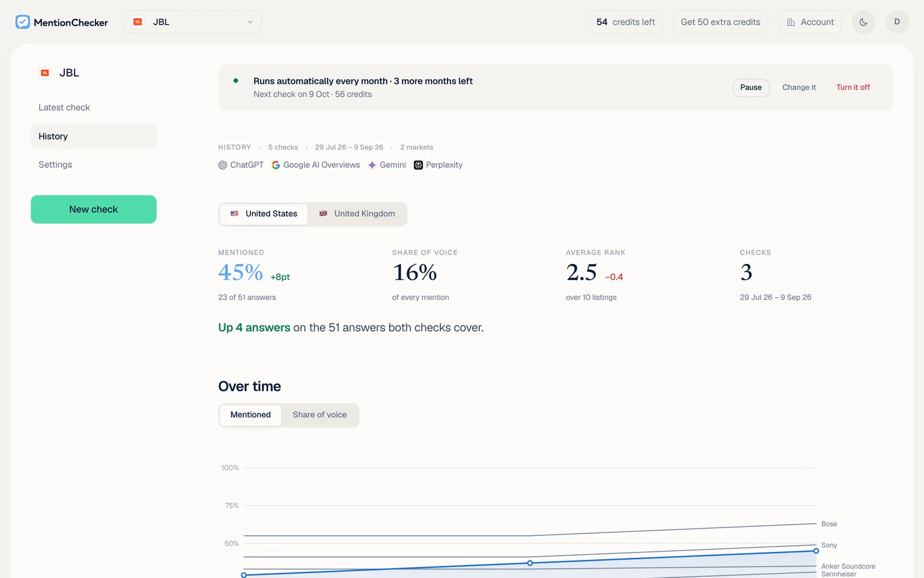The height and width of the screenshot is (578, 924).
Task: Click the ChatGPT engine label
Action: [x=247, y=165]
